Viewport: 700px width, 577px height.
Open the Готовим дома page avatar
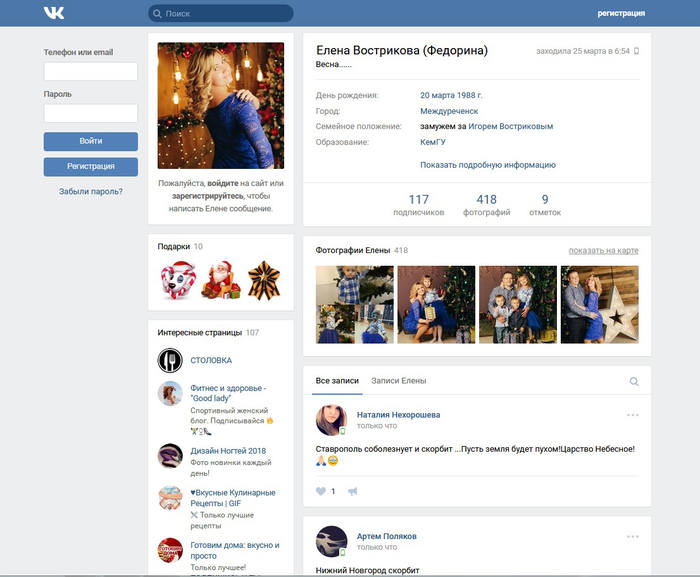pos(170,550)
